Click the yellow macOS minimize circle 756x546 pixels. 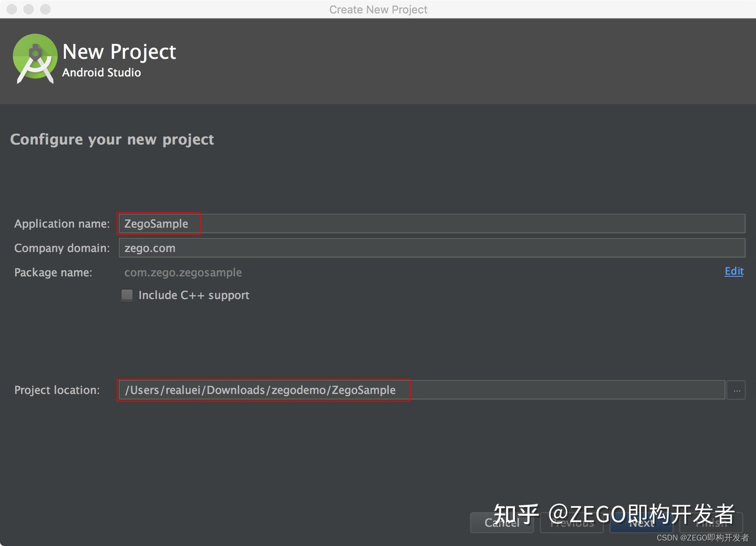tap(28, 9)
